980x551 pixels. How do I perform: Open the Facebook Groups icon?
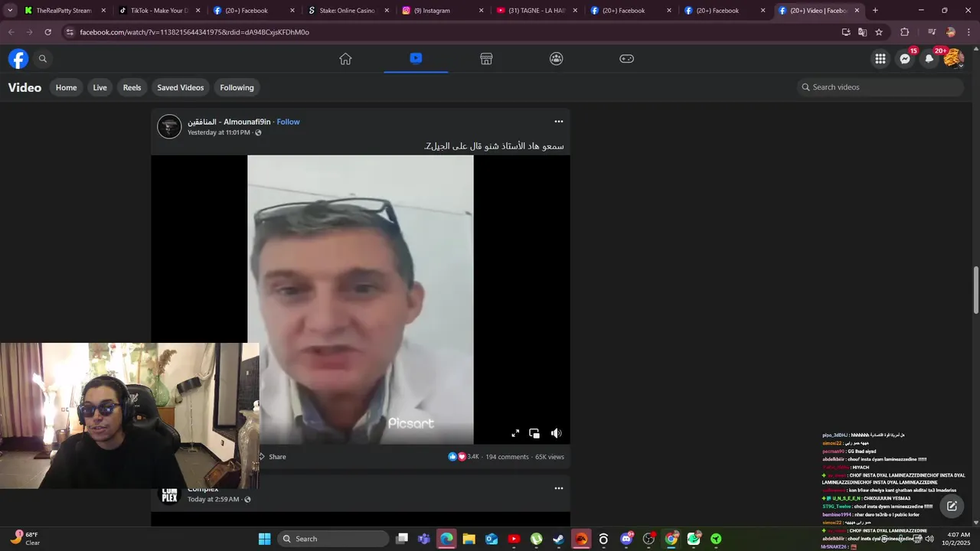pos(557,59)
